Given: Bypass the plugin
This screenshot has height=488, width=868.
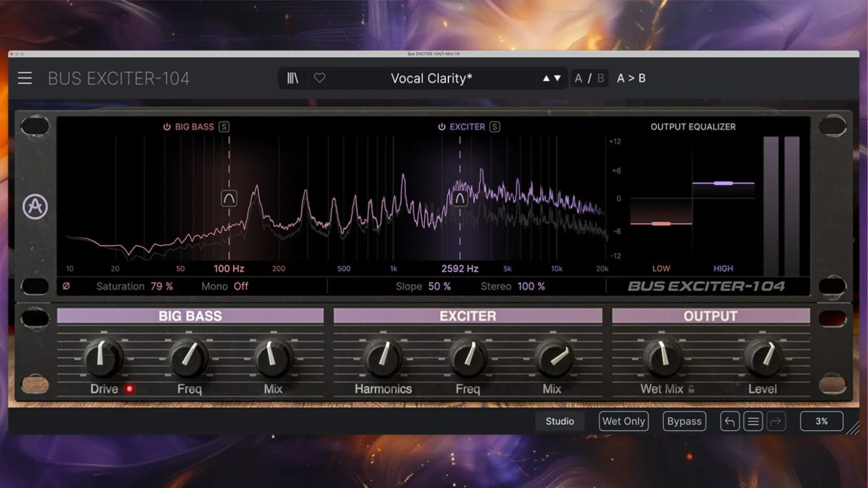Looking at the screenshot, I should [x=684, y=421].
